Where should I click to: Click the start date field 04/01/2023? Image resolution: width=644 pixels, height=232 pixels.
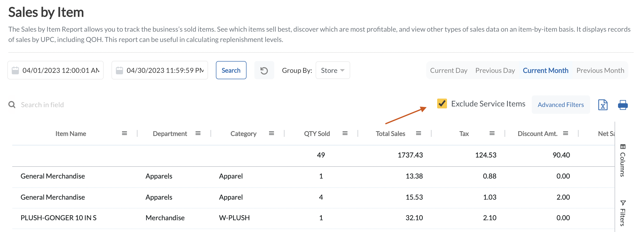pyautogui.click(x=55, y=70)
